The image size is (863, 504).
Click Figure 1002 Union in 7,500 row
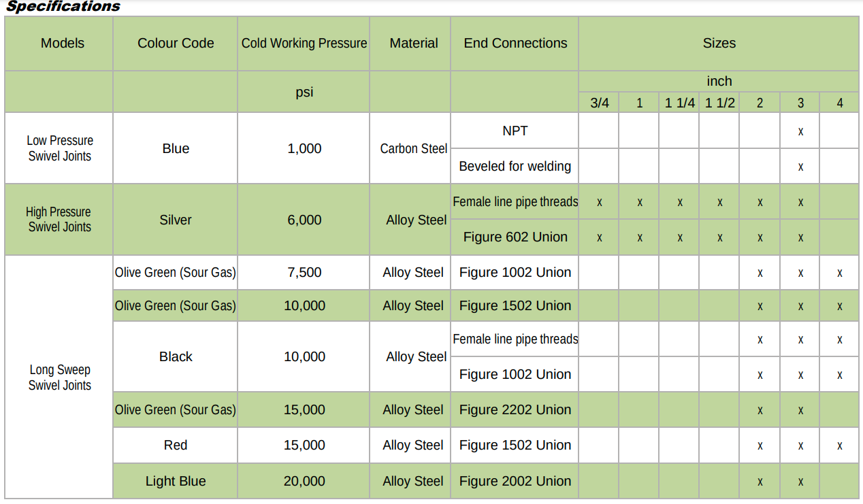[515, 272]
